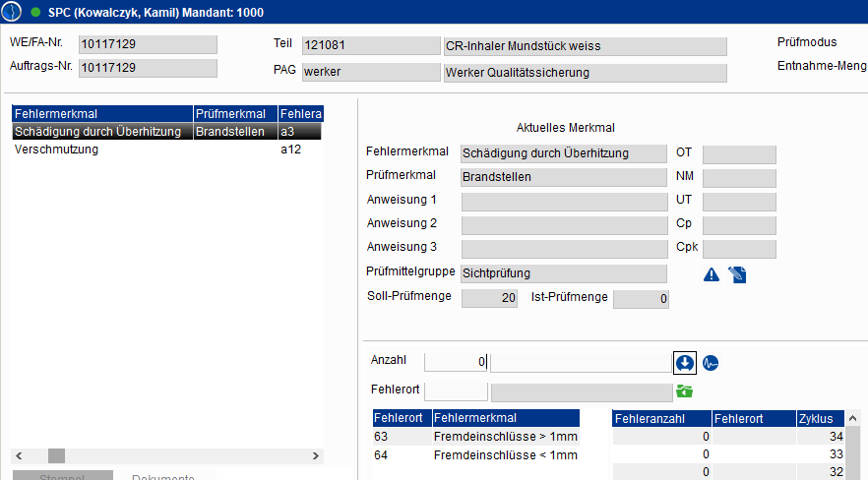
Task: Click the Fehlerort code input field
Action: [456, 390]
